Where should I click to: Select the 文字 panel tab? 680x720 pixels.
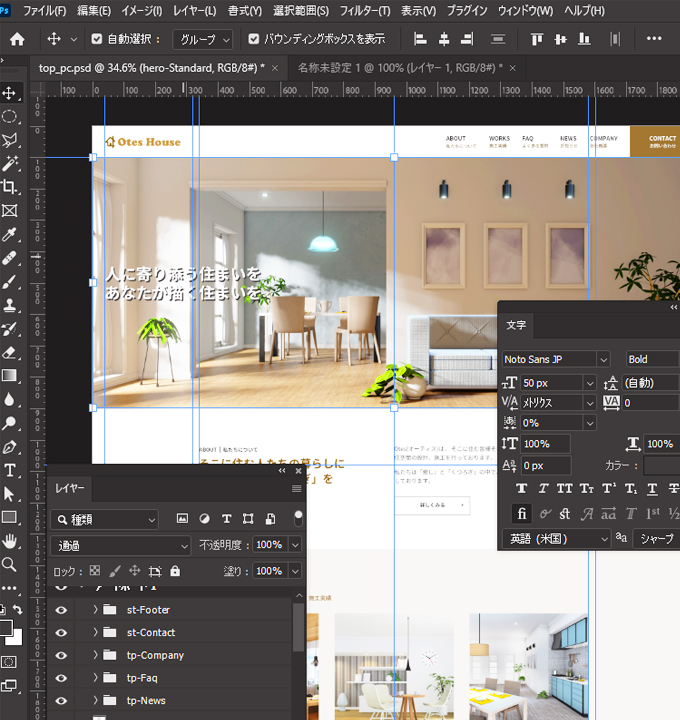click(516, 325)
